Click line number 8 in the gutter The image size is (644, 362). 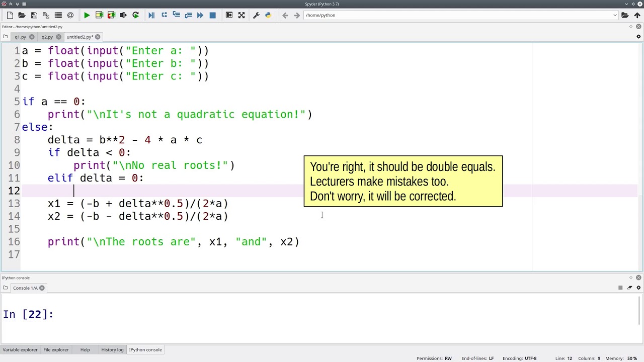point(17,140)
